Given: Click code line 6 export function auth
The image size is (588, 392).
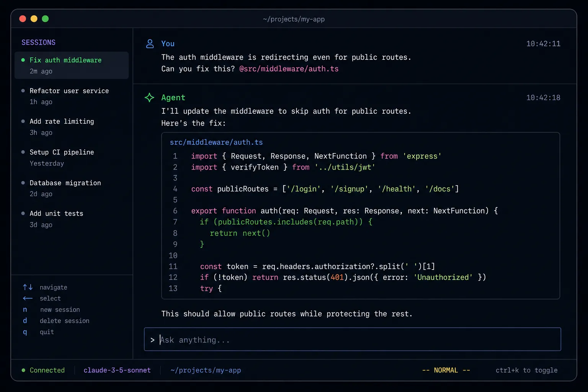Looking at the screenshot, I should [345, 211].
